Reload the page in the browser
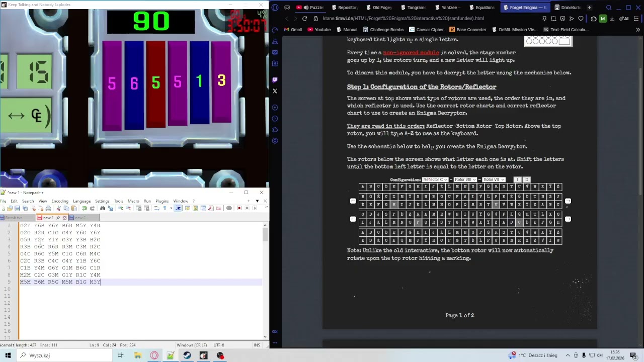The height and width of the screenshot is (362, 644). (x=304, y=19)
